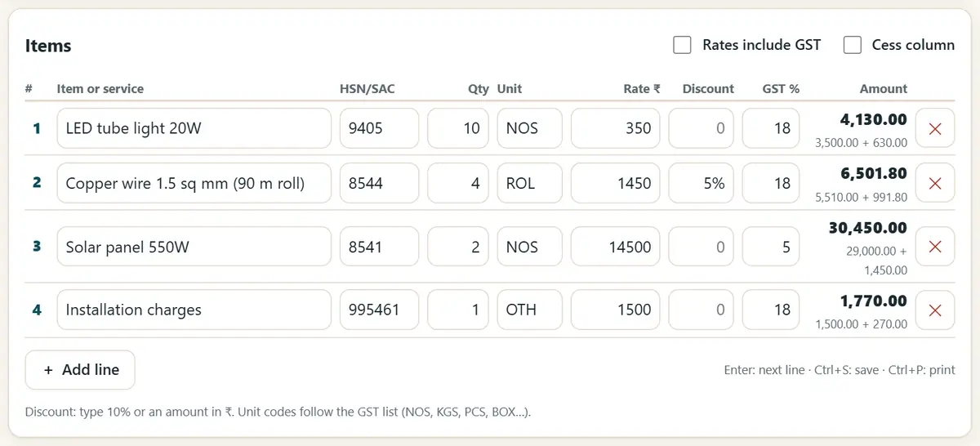
Task: Edit GST % for LED tube light
Action: [x=771, y=128]
